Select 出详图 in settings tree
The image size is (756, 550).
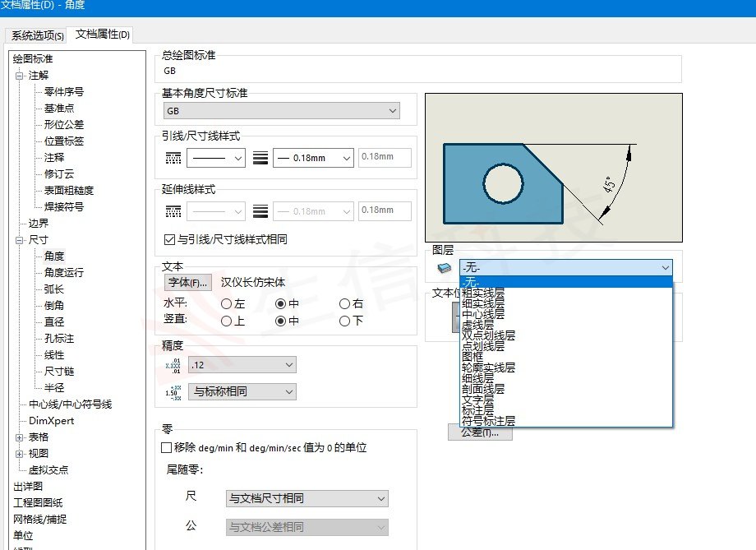point(27,487)
